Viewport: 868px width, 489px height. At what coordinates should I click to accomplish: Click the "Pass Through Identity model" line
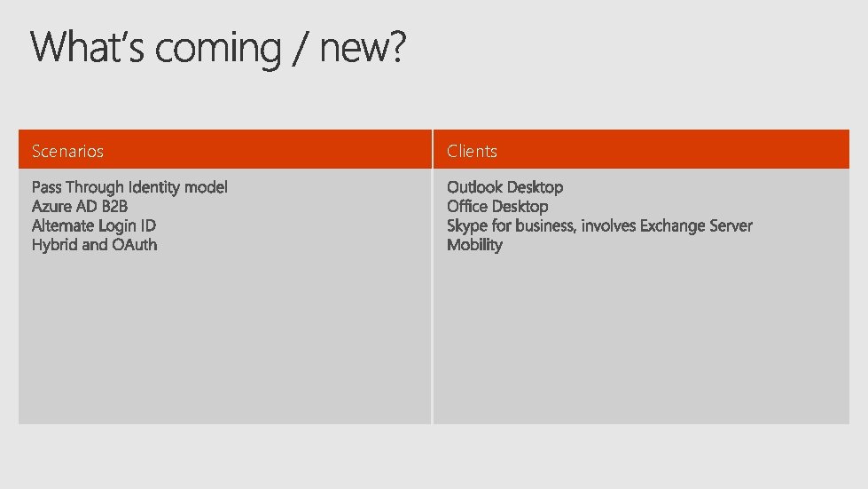[129, 187]
